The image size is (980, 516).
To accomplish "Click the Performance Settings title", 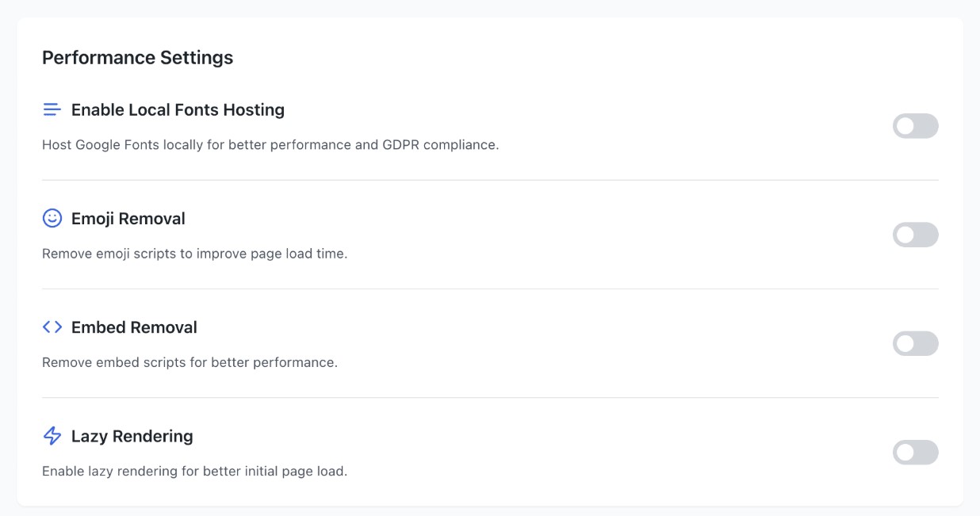I will (x=137, y=57).
